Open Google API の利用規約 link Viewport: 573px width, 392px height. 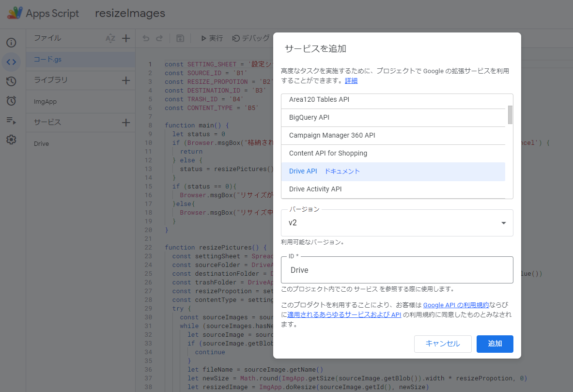456,305
